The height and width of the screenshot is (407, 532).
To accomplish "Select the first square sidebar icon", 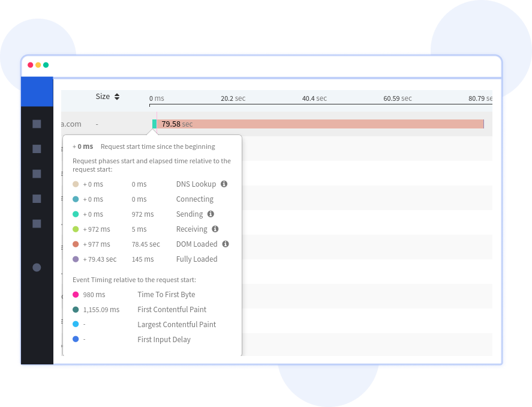I will pos(37,124).
